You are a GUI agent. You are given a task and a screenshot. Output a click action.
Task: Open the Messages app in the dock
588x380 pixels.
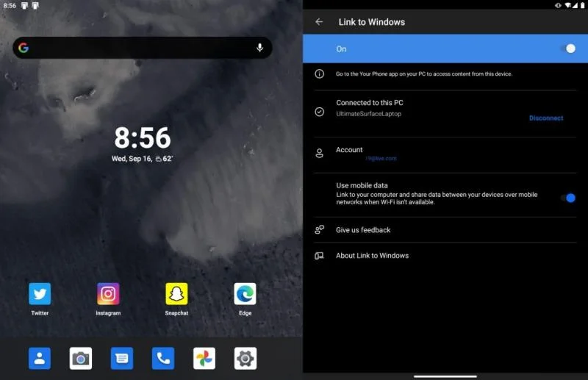tap(122, 358)
